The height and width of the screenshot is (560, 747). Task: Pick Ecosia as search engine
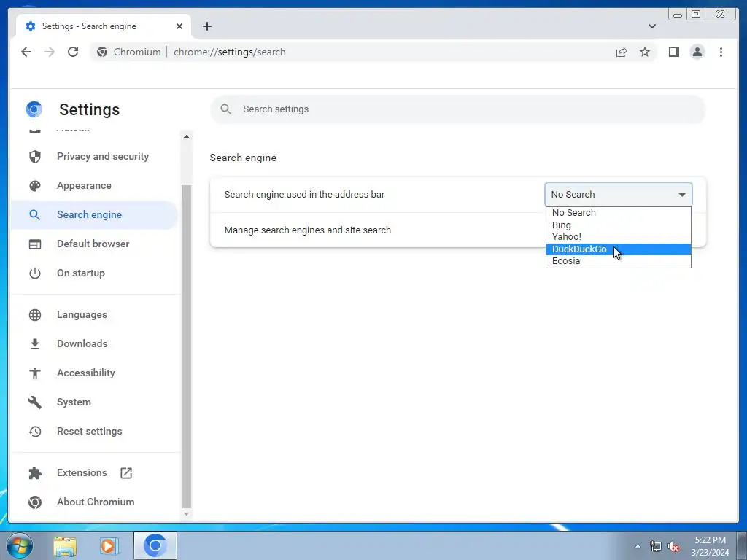(619, 261)
